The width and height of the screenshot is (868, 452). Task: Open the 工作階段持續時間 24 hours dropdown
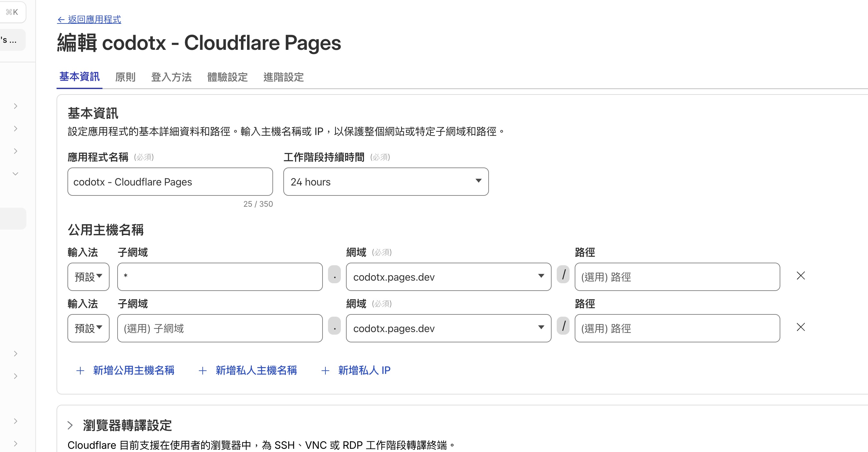(385, 182)
